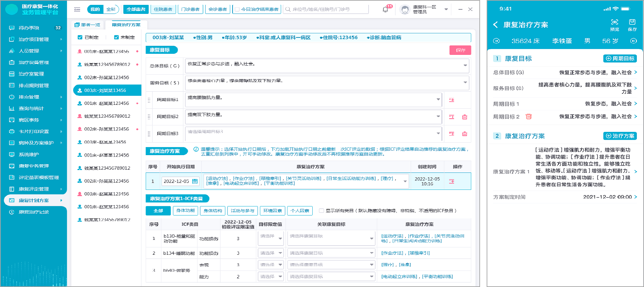This screenshot has height=287, width=644.
Task: Tap mobile 周期目标 add button
Action: pyautogui.click(x=620, y=59)
